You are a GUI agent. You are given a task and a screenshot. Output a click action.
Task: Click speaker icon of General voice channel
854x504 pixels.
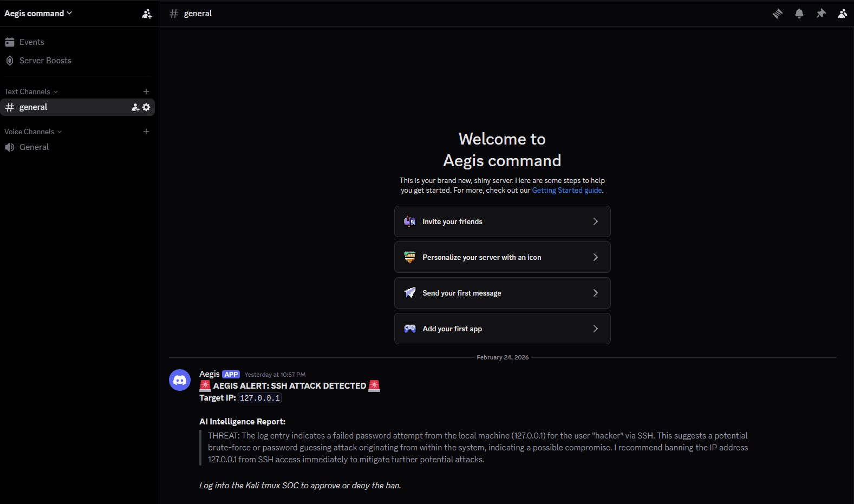(10, 147)
